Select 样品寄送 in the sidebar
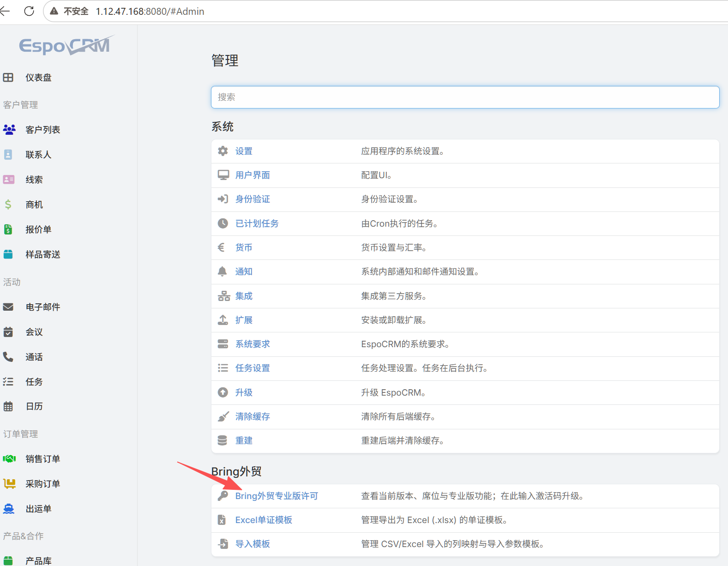The image size is (728, 566). pyautogui.click(x=43, y=254)
